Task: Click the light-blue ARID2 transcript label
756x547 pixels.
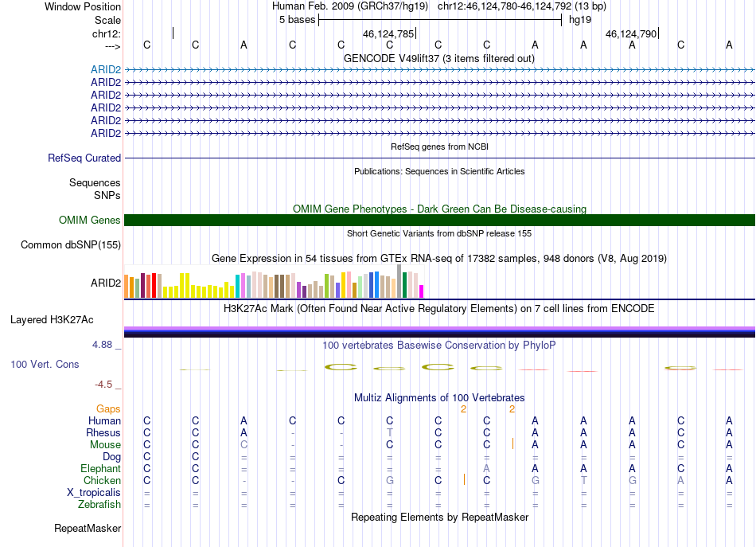Action: 106,69
